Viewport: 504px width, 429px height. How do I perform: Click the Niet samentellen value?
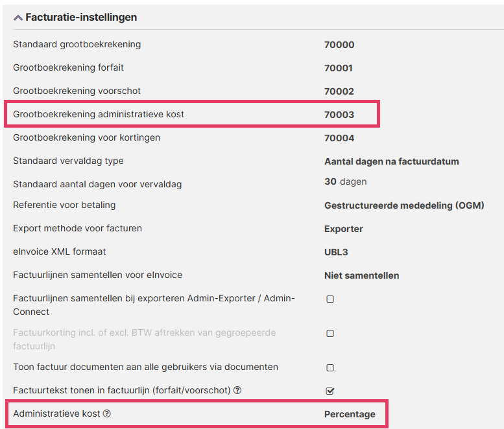coord(361,275)
